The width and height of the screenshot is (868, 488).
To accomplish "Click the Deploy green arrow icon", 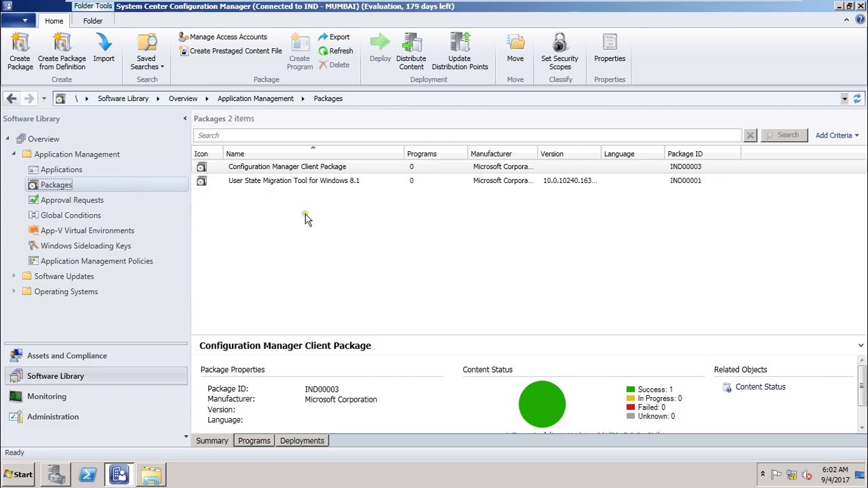I will tap(380, 43).
